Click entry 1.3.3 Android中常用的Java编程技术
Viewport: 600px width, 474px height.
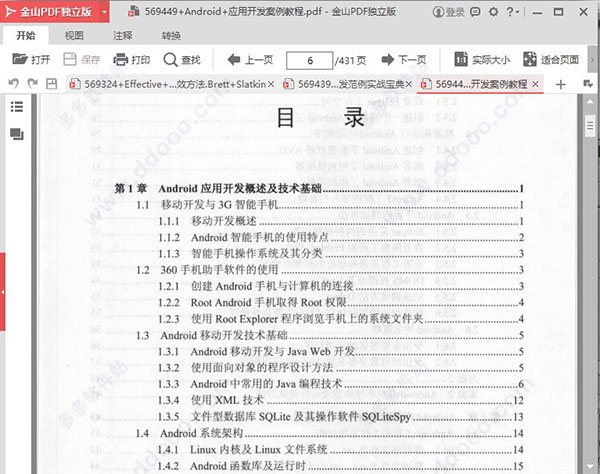(x=341, y=384)
